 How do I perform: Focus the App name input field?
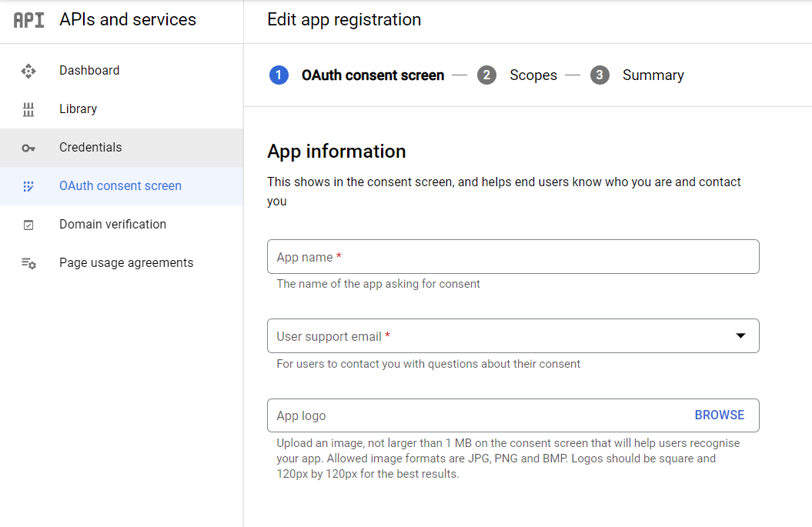click(x=513, y=257)
